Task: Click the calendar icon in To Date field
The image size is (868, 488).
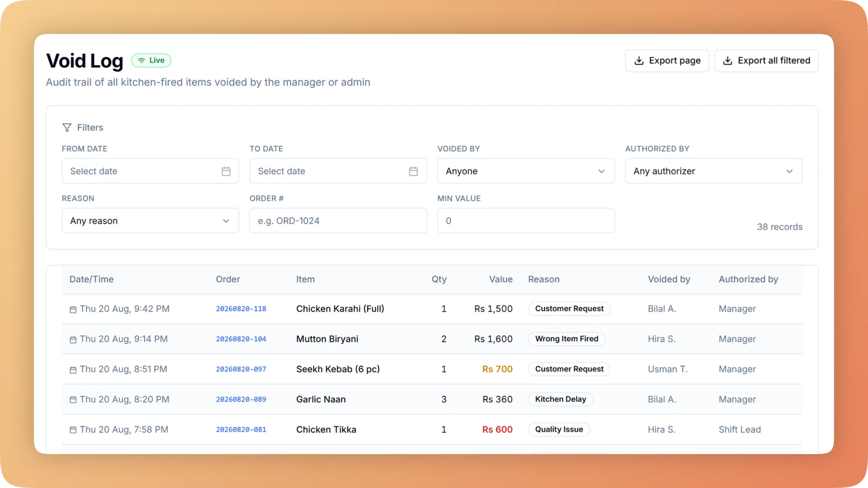Action: tap(413, 171)
